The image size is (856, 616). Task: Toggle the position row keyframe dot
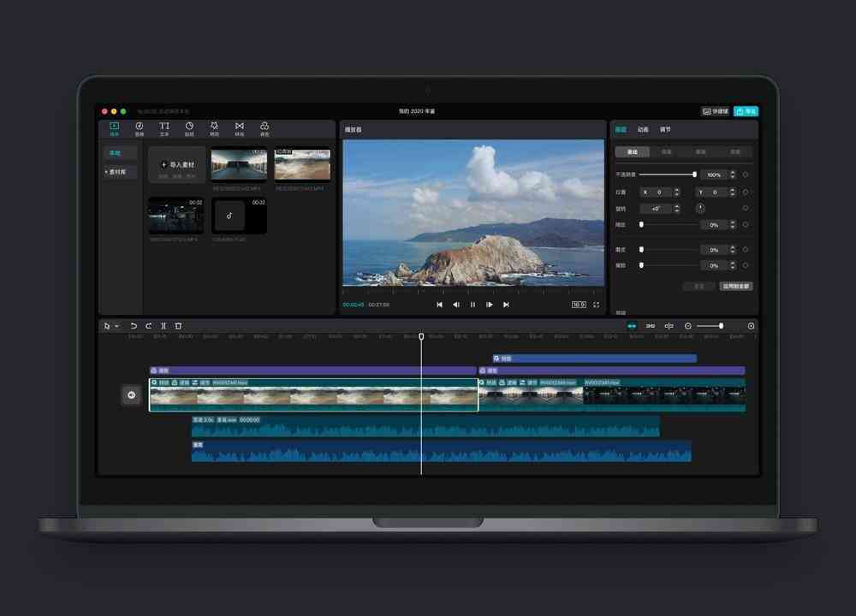[x=746, y=192]
